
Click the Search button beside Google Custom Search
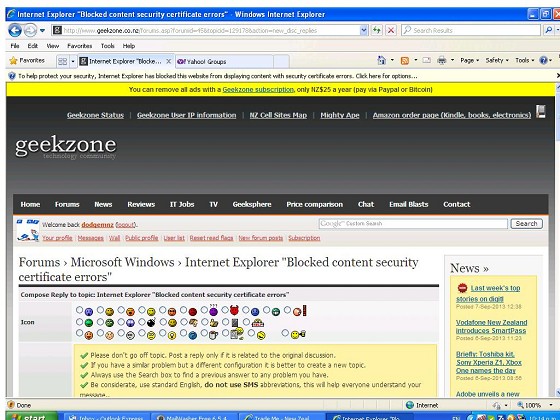coord(526,224)
